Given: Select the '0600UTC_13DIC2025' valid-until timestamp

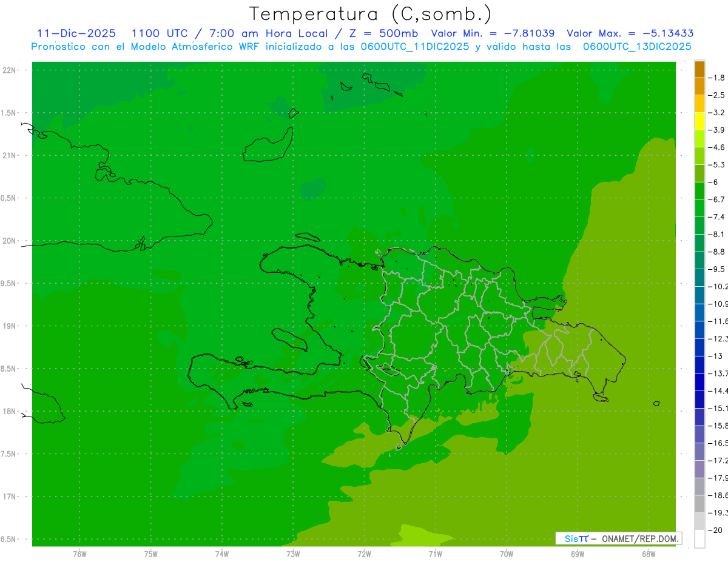Looking at the screenshot, I should (x=637, y=47).
